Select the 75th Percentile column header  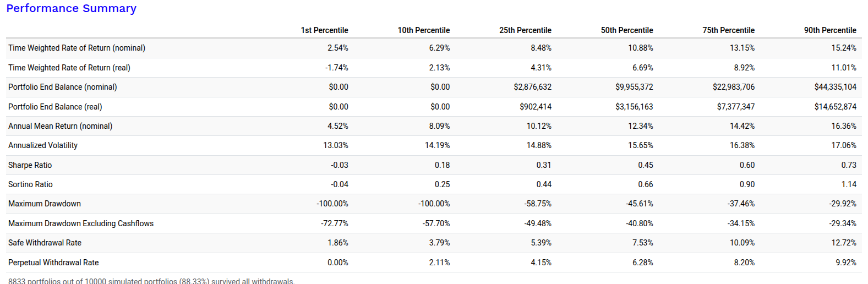[x=728, y=30]
